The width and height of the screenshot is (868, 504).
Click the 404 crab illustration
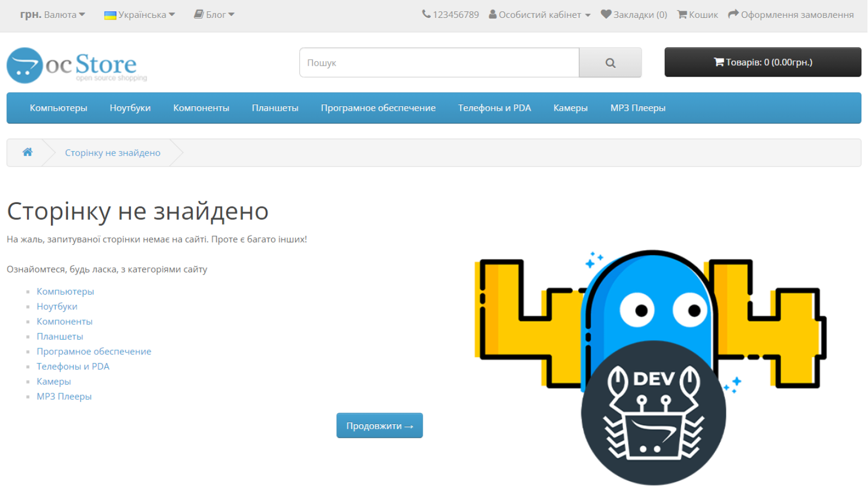(650, 367)
